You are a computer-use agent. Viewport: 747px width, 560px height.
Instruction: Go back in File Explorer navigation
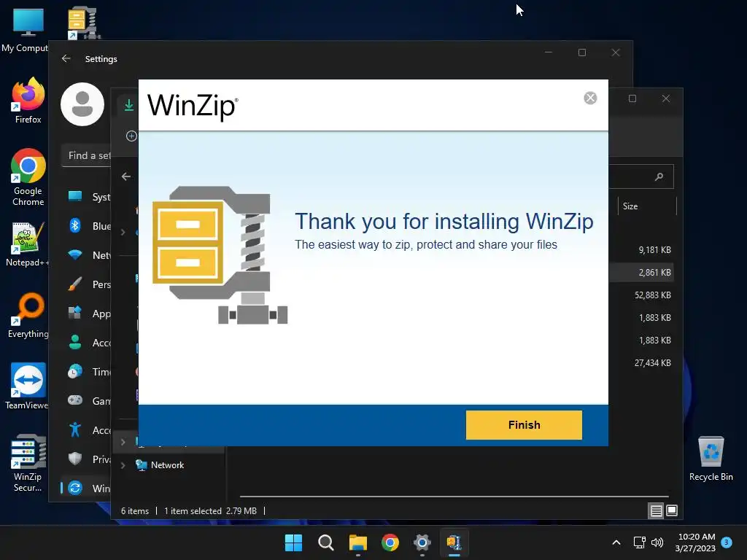(x=125, y=176)
